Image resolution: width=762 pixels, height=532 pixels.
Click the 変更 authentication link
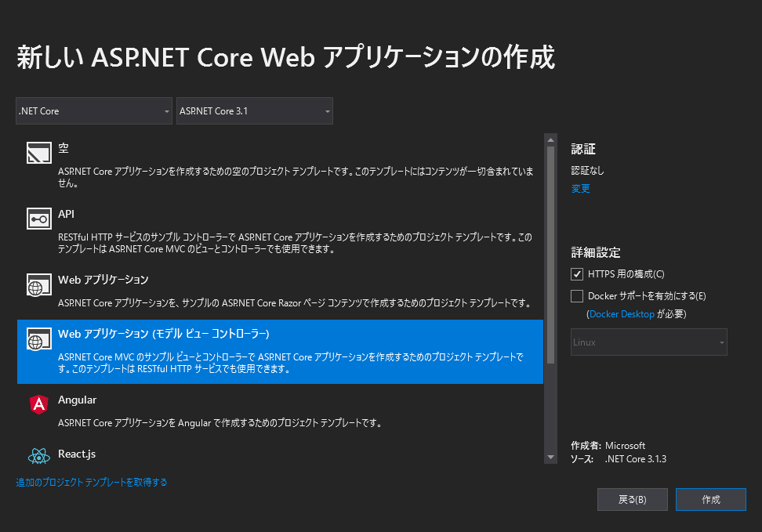pos(580,189)
